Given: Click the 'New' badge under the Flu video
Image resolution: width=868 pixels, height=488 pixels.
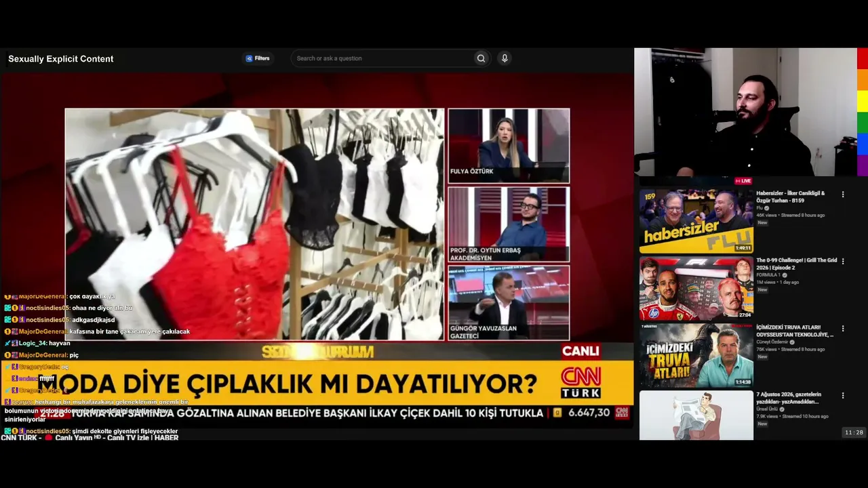Looking at the screenshot, I should point(762,223).
